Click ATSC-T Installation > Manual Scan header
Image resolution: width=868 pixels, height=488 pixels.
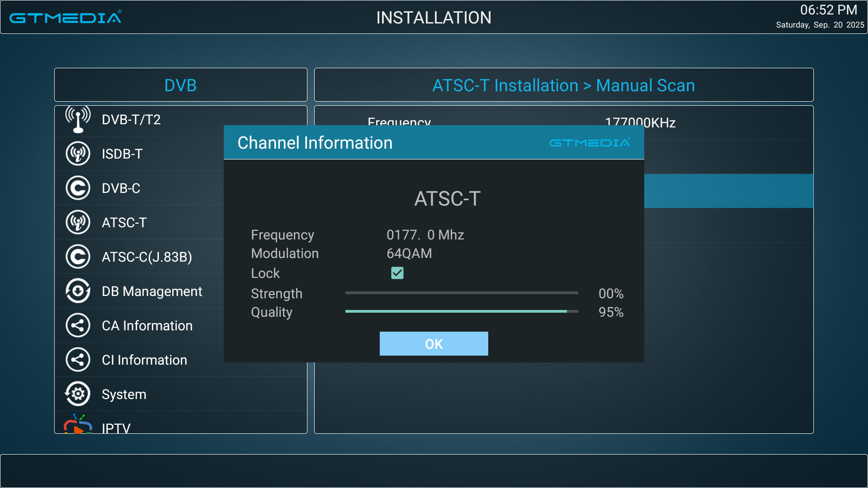[564, 85]
